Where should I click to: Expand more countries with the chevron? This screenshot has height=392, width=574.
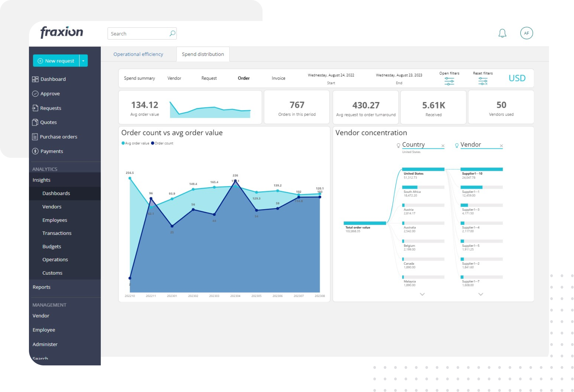click(x=422, y=294)
